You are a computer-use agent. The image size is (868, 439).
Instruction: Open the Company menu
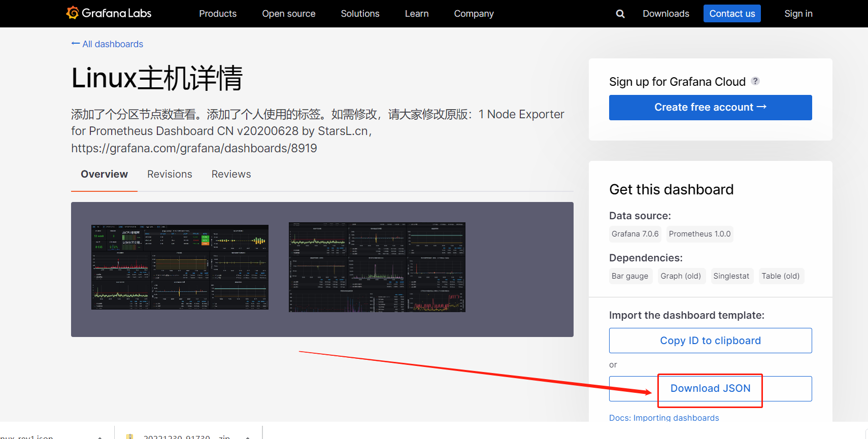tap(474, 14)
